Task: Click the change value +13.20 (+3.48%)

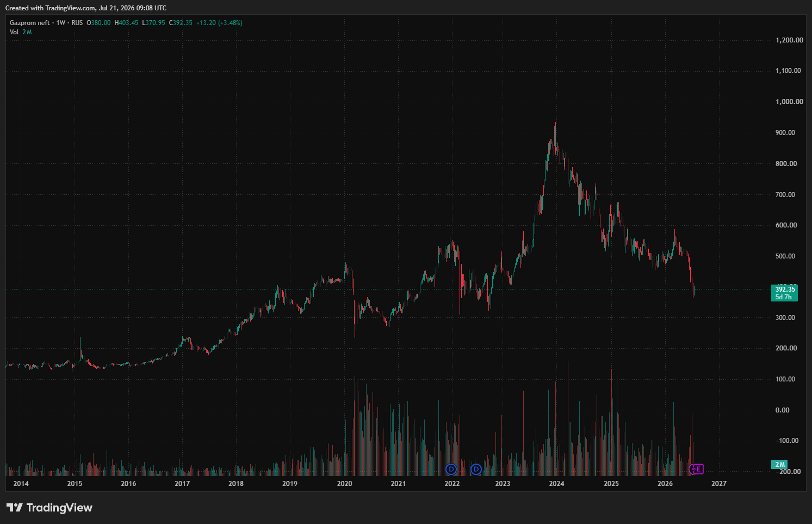Action: click(x=219, y=23)
